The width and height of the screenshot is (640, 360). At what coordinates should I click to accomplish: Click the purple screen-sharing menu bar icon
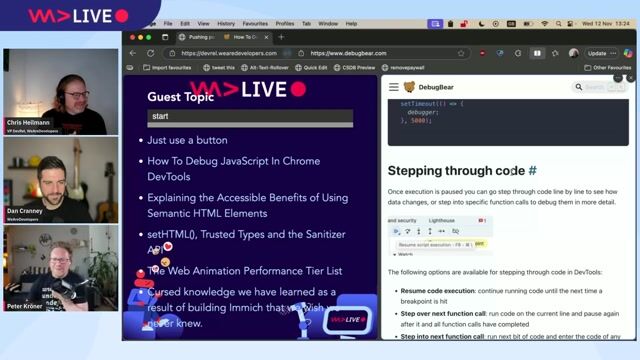pos(435,24)
